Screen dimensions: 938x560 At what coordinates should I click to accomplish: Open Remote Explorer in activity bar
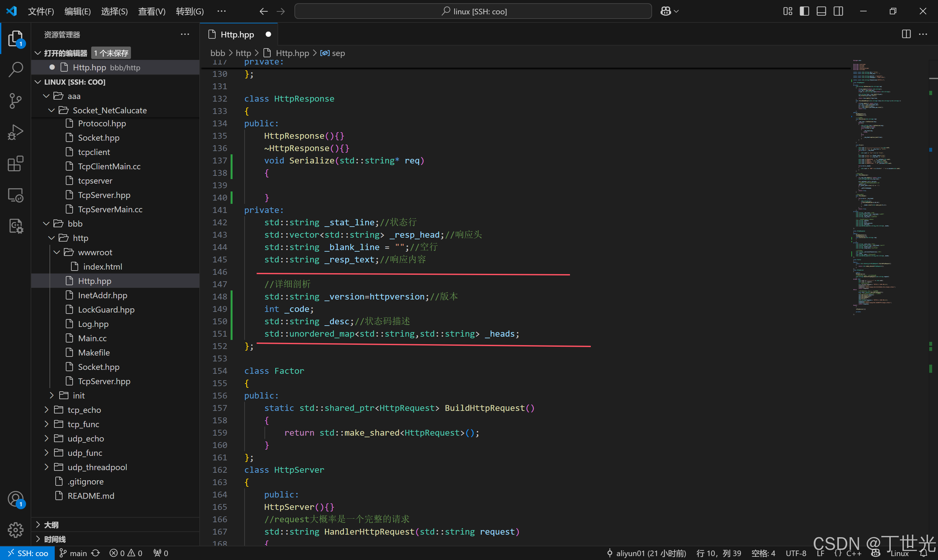[16, 195]
